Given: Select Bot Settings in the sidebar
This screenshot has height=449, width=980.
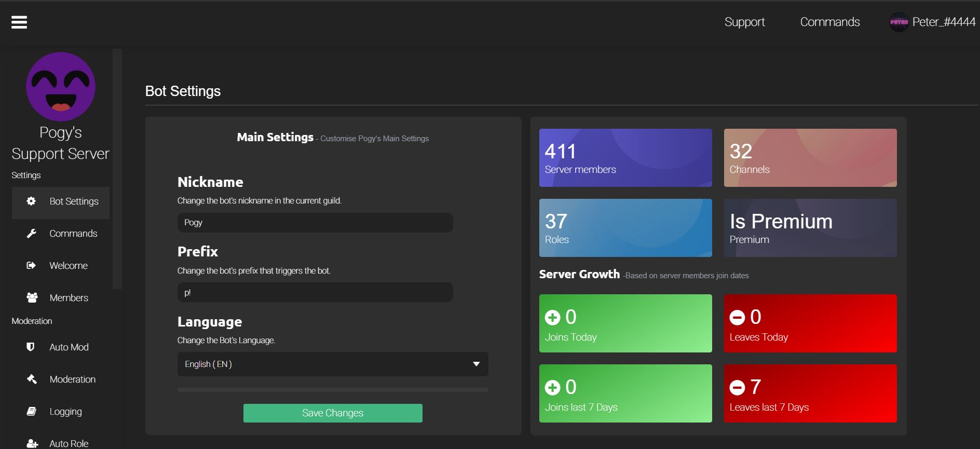Looking at the screenshot, I should [61, 202].
